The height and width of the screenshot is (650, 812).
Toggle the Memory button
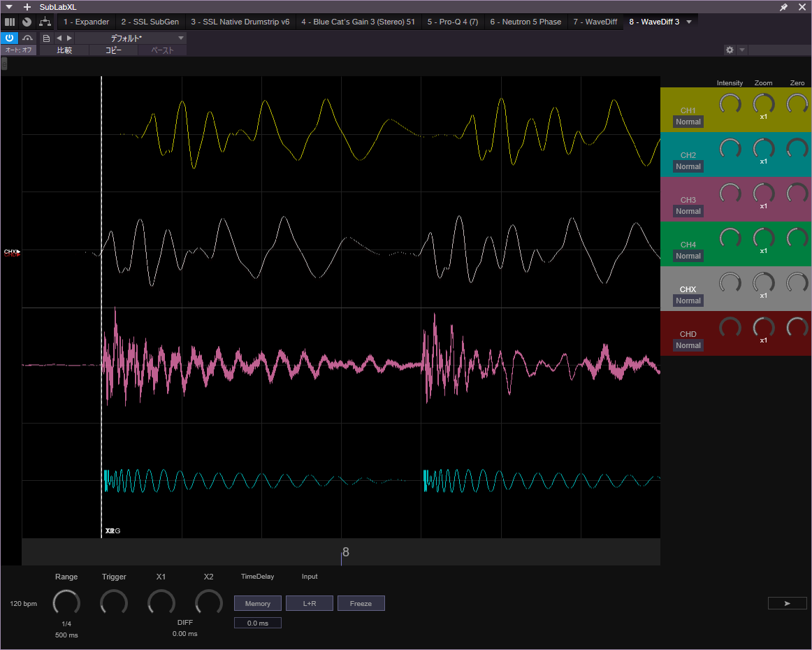[x=257, y=603]
